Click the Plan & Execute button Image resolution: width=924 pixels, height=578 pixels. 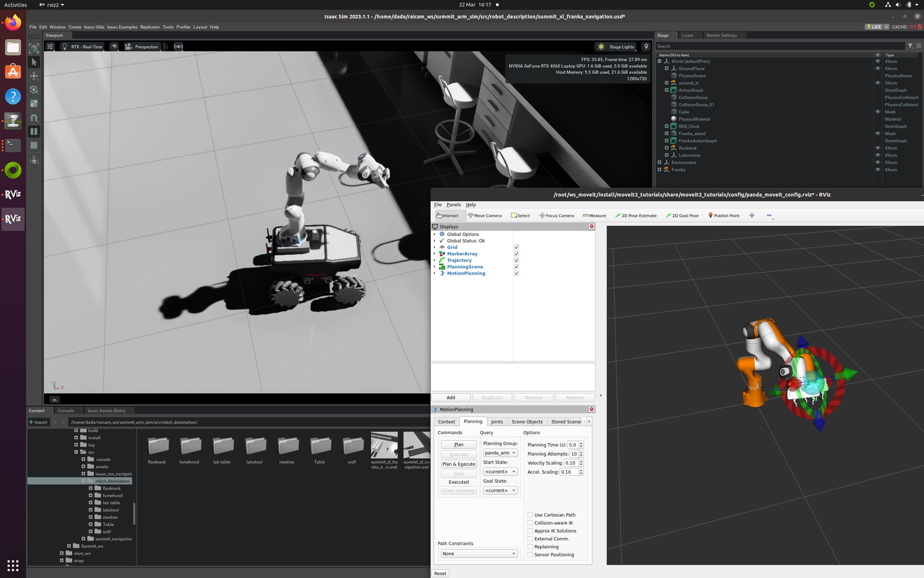458,464
